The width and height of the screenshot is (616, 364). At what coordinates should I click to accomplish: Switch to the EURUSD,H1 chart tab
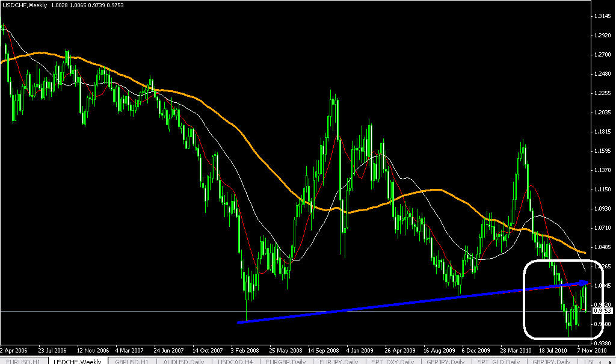[23, 361]
